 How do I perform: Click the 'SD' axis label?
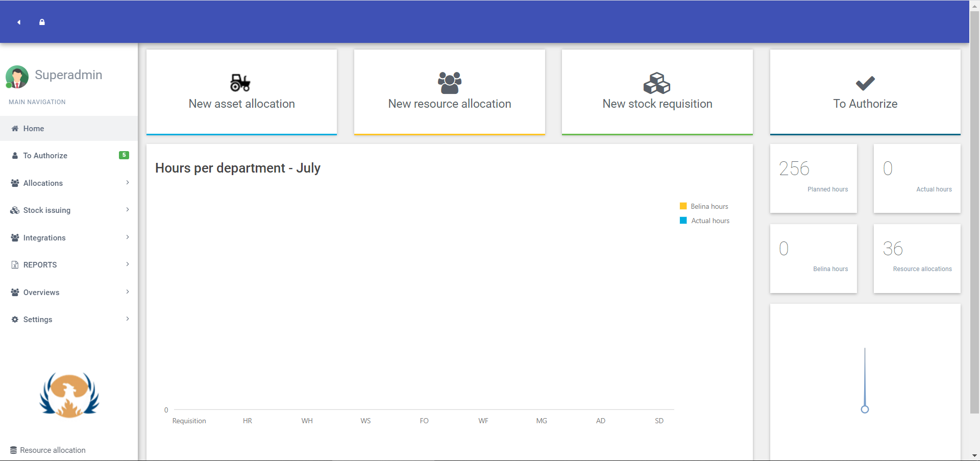pyautogui.click(x=659, y=421)
